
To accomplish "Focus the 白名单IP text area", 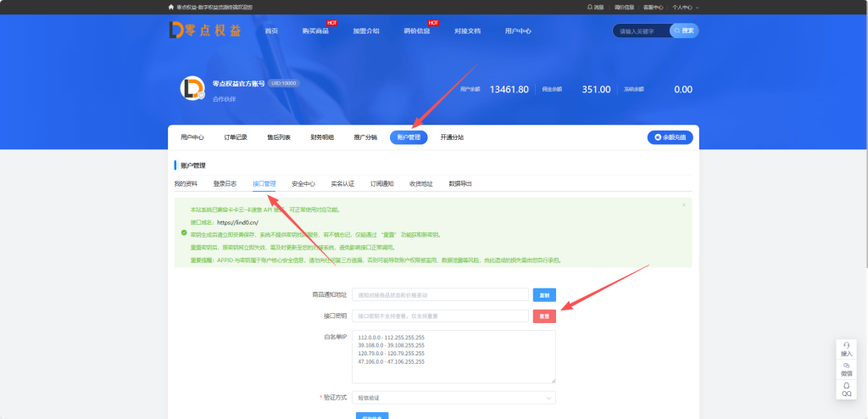I will coord(453,356).
